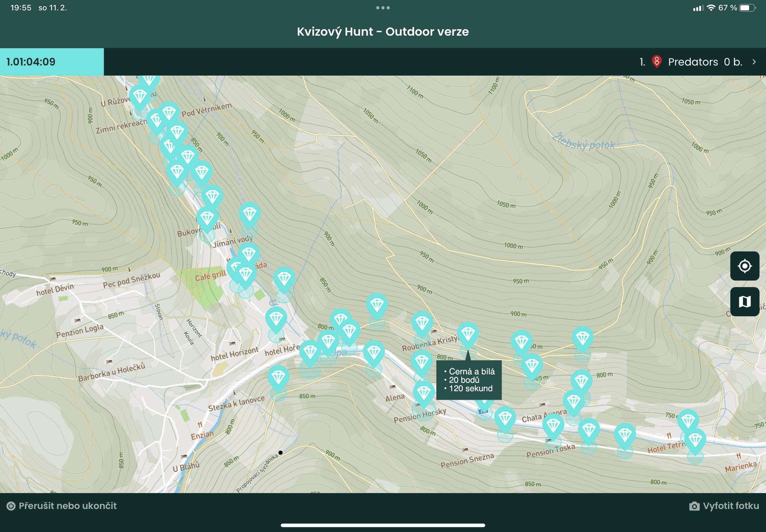Image resolution: width=766 pixels, height=532 pixels.
Task: Tap the Pension Snezna map label
Action: pos(467,460)
